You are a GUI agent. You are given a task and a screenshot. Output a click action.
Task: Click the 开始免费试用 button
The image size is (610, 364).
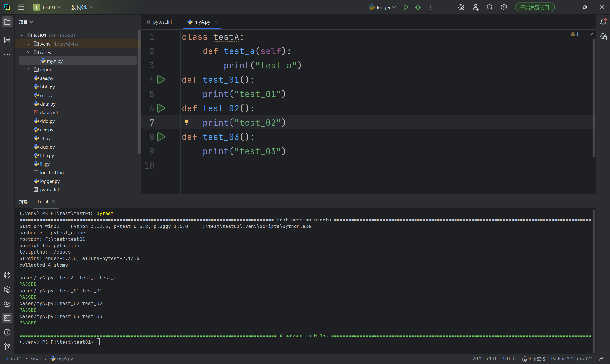click(x=534, y=7)
